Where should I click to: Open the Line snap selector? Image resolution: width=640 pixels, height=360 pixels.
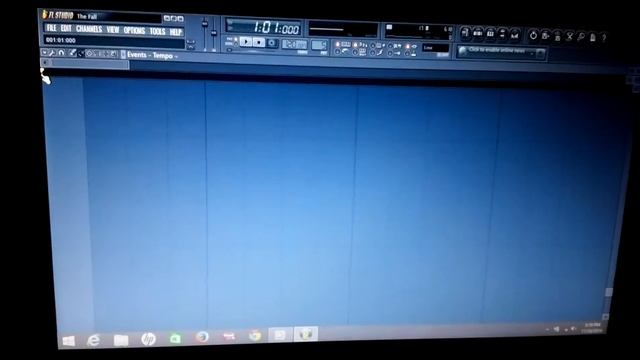pos(436,48)
